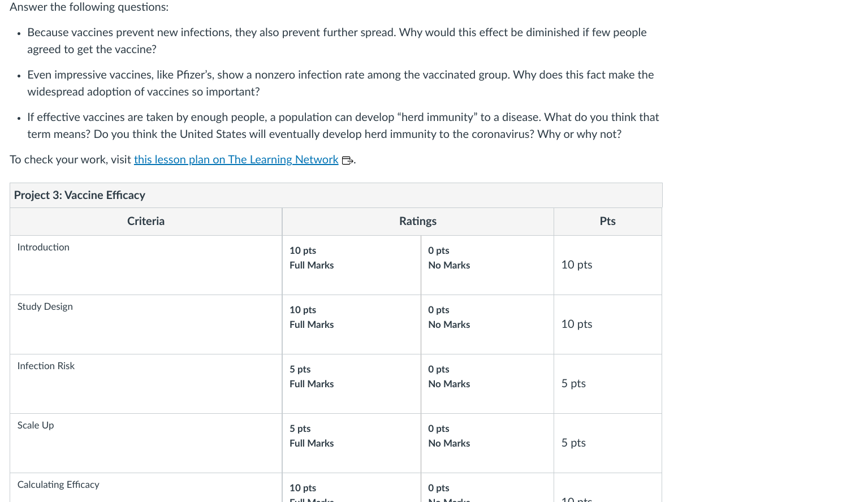Click the Scale Up criterion label
The width and height of the screenshot is (868, 502).
[x=36, y=425]
